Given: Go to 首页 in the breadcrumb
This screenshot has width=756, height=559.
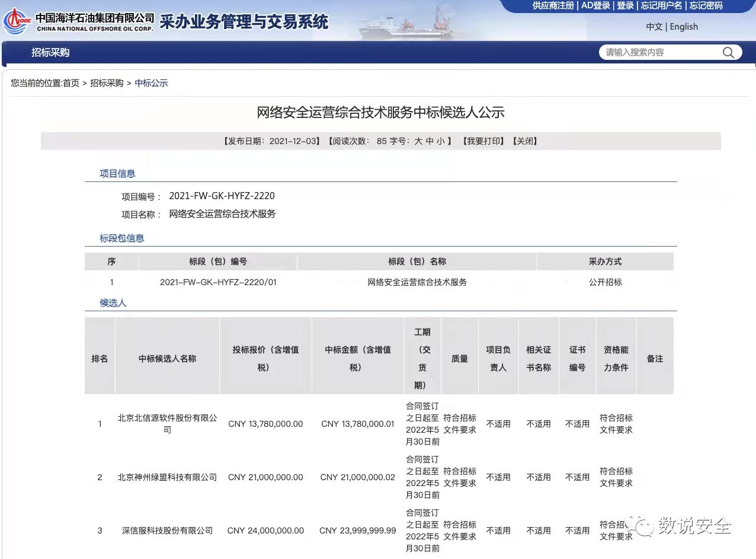Looking at the screenshot, I should 71,83.
